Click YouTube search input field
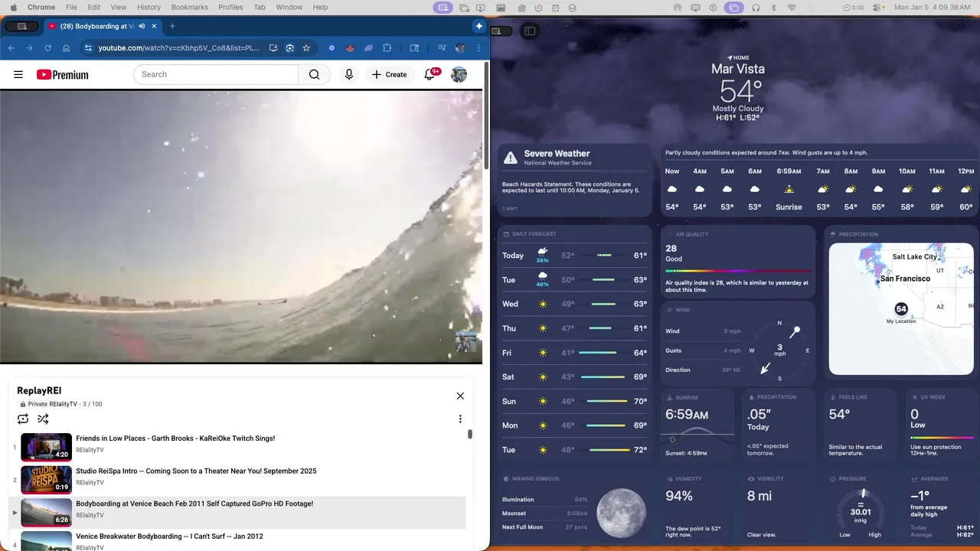The height and width of the screenshot is (551, 980). 216,74
